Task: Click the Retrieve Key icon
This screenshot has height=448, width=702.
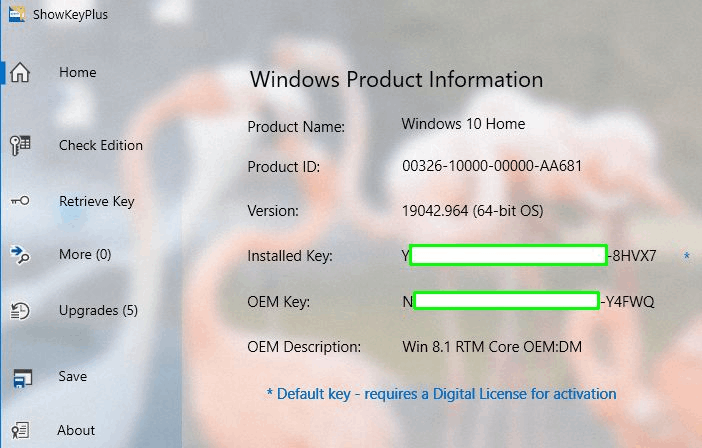Action: (20, 201)
